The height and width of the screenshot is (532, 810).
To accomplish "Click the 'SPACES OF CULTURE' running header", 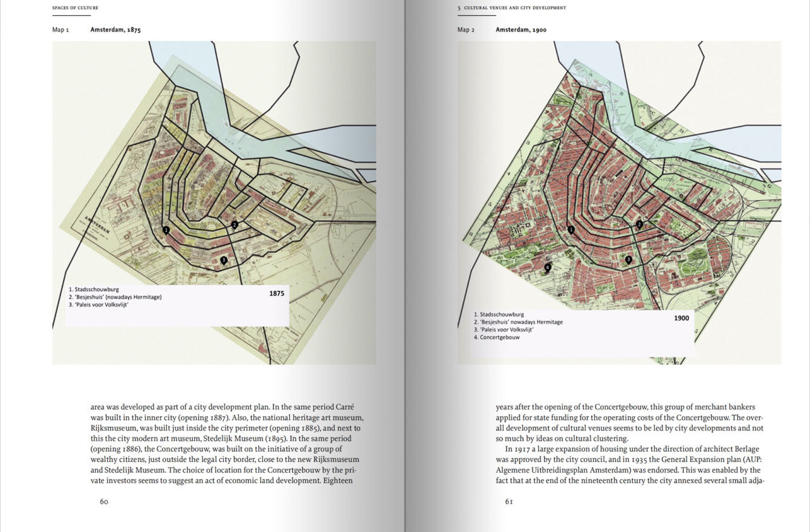I will click(76, 8).
